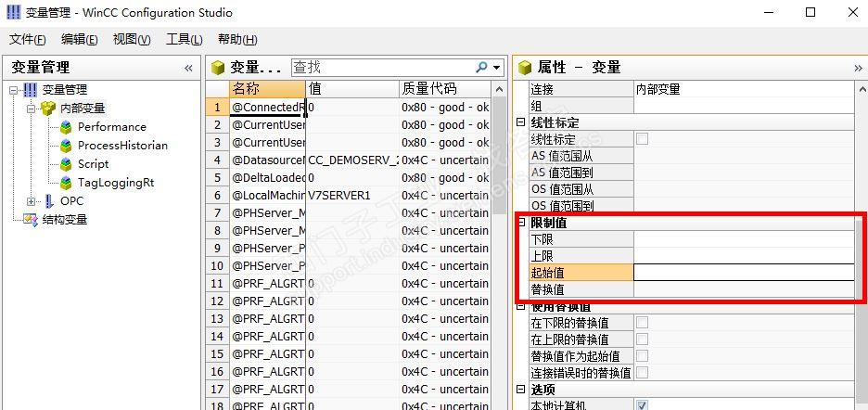This screenshot has height=410, width=868.
Task: Collapse the 限制值 property section
Action: [x=521, y=223]
